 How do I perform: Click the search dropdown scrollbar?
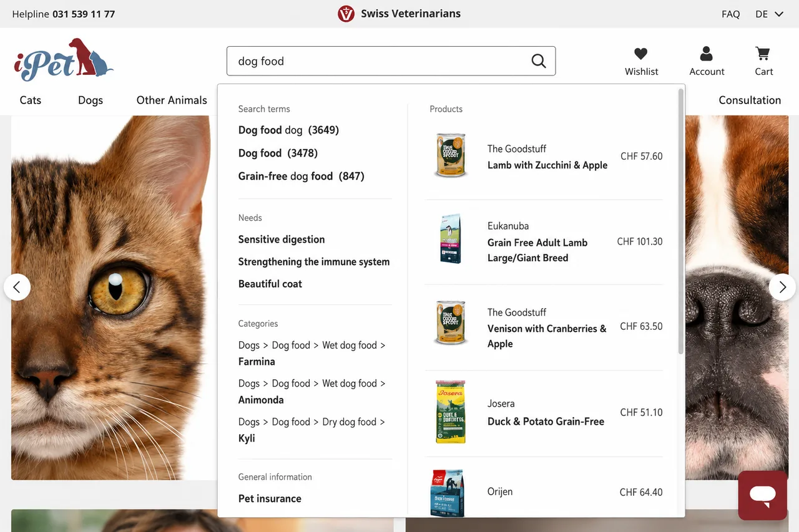coord(681,221)
